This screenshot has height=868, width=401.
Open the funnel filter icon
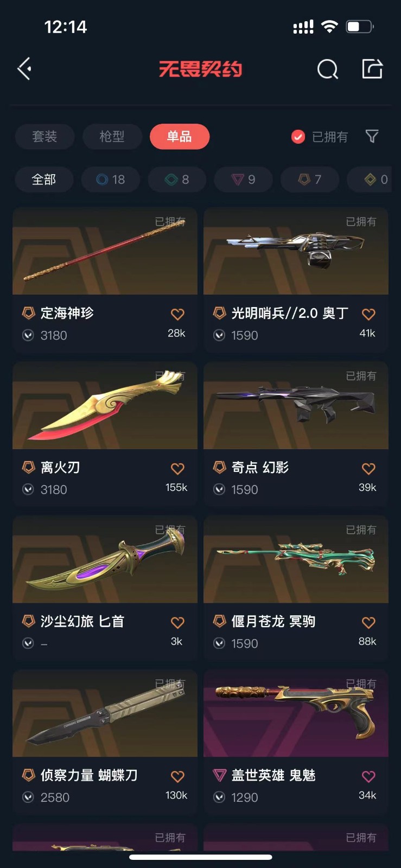pyautogui.click(x=372, y=136)
